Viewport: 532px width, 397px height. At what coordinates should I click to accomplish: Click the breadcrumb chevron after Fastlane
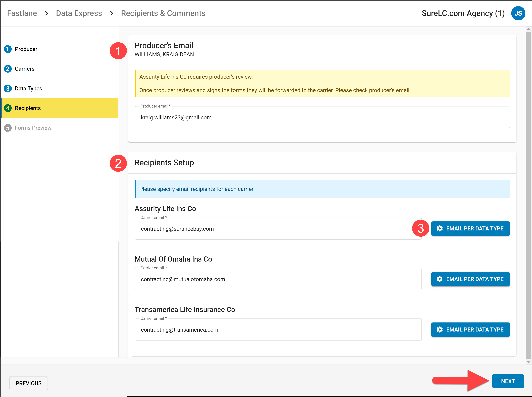[47, 13]
